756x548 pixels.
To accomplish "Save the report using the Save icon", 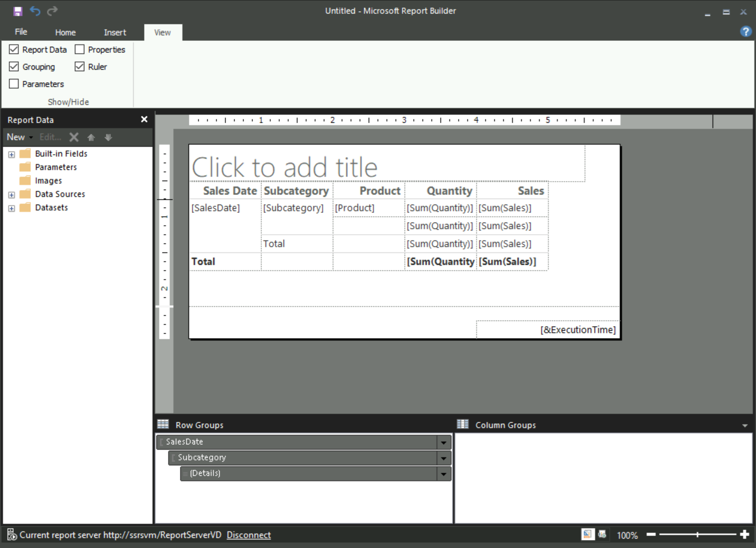I will [x=18, y=10].
